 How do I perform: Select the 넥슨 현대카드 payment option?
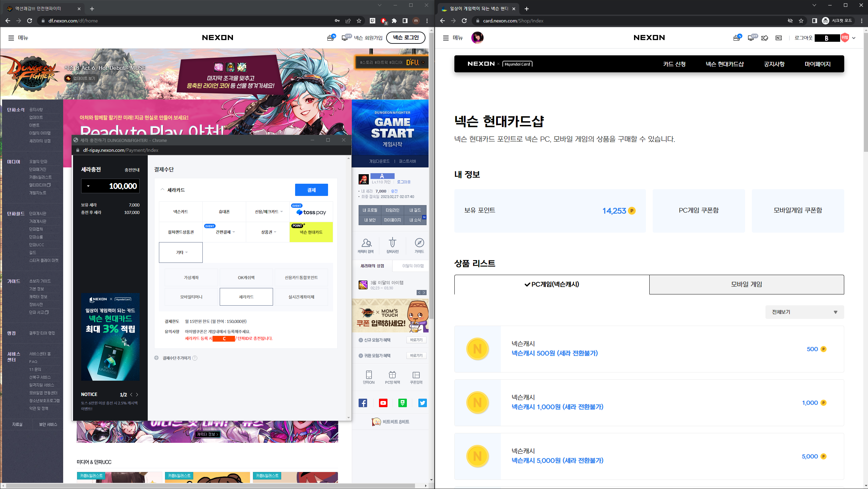311,232
